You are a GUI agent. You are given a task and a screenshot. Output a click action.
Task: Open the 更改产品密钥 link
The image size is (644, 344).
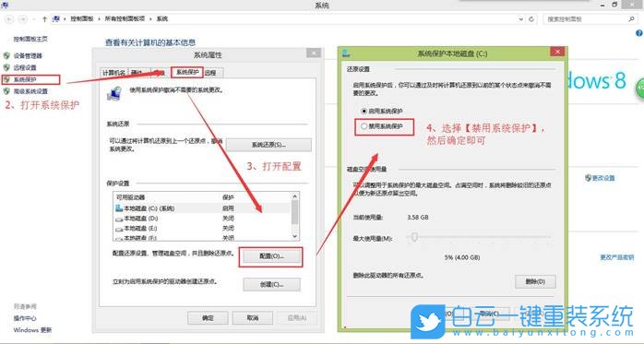click(617, 257)
